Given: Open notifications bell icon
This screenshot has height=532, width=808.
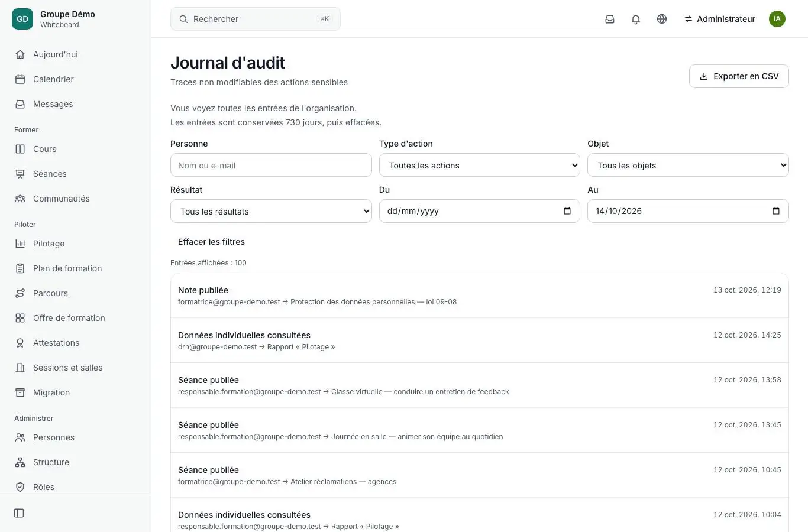Looking at the screenshot, I should pos(636,19).
